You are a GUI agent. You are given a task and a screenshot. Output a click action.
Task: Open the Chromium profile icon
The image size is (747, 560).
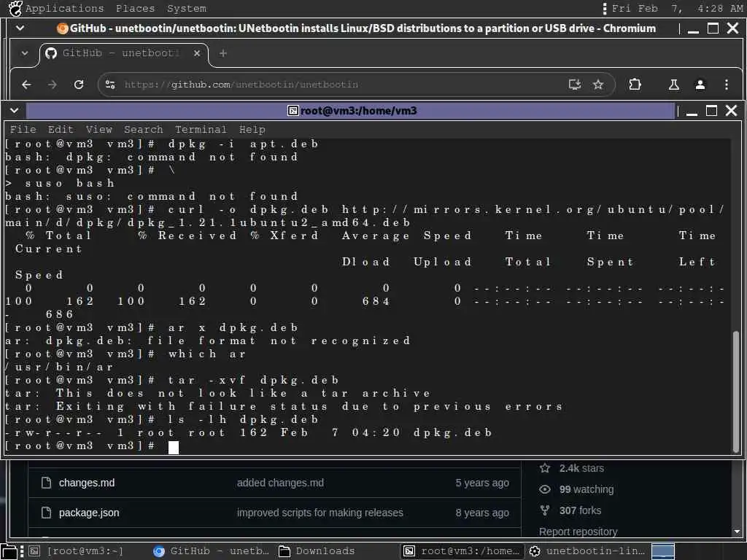coord(700,85)
